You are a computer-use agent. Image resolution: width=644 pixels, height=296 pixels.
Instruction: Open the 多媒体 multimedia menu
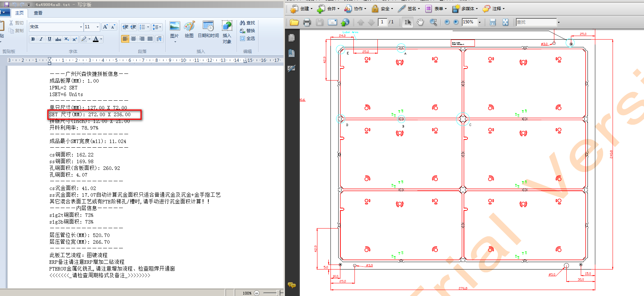coord(465,9)
